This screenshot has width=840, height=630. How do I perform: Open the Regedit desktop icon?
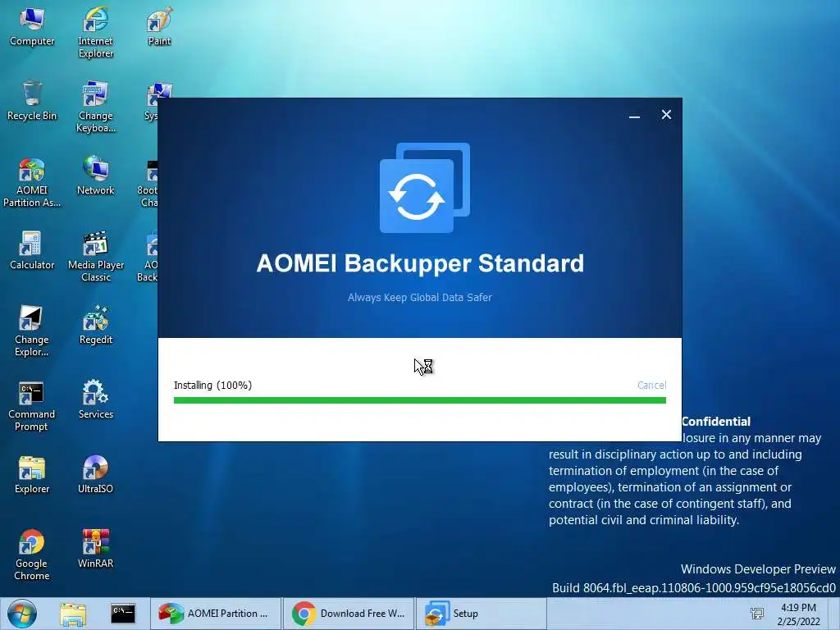point(95,325)
